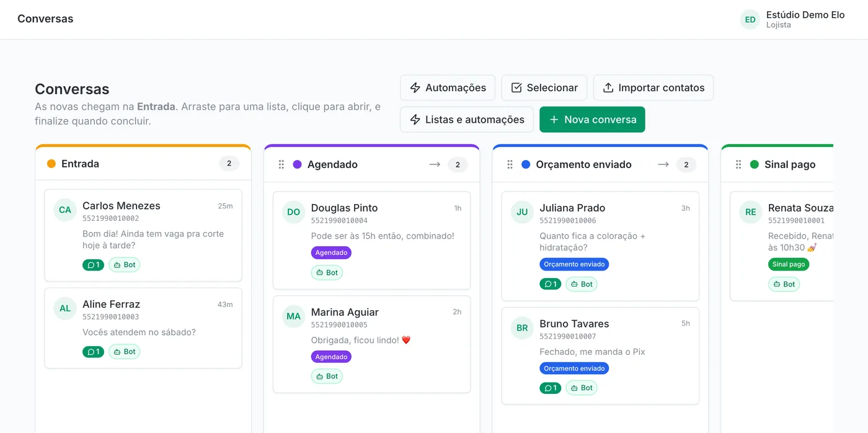Click message 'Pode ser às 15h então, combinado!'
868x433 pixels.
tap(383, 236)
